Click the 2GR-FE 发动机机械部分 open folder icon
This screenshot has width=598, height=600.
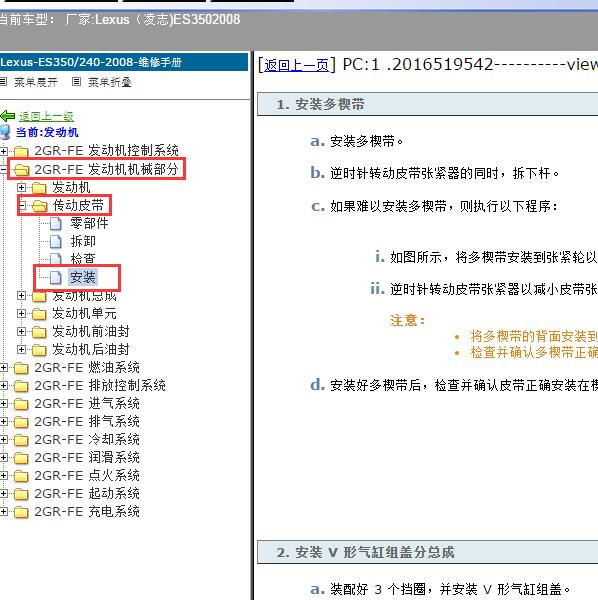pos(21,170)
